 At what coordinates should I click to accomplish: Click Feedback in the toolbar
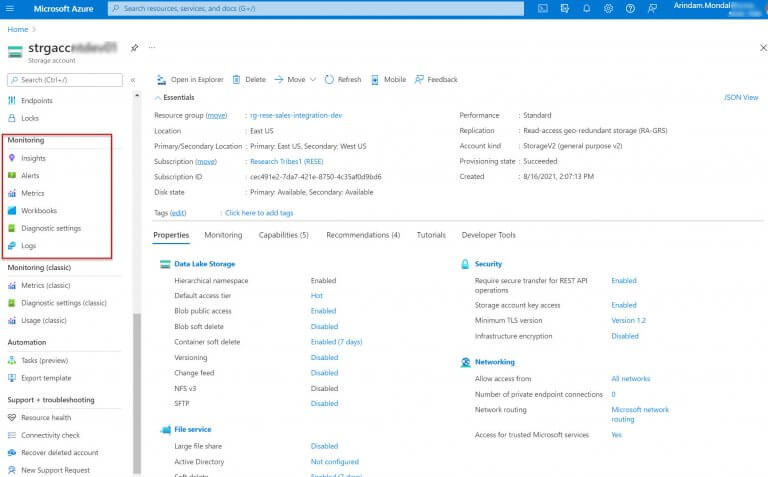click(x=436, y=79)
